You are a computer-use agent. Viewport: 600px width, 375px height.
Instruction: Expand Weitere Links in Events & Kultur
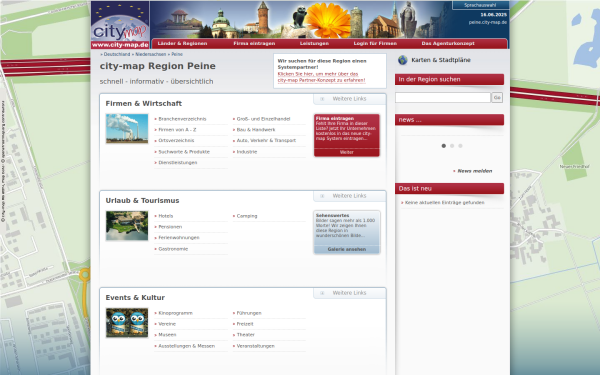click(x=349, y=293)
